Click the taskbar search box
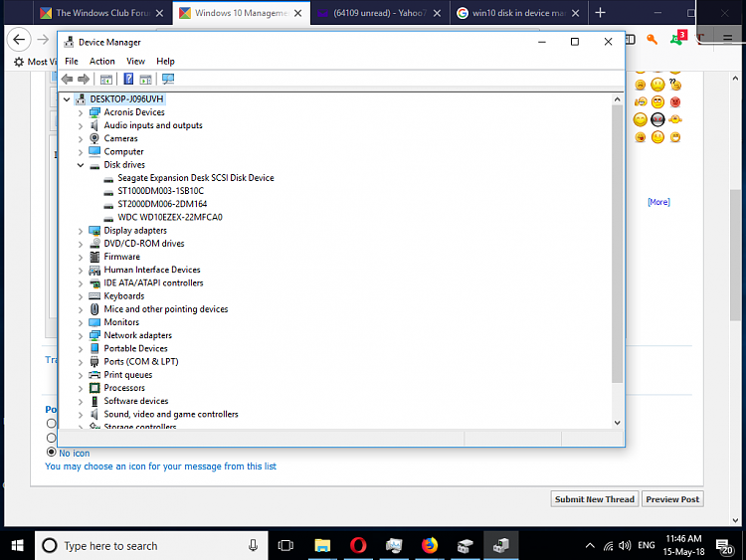 151,546
